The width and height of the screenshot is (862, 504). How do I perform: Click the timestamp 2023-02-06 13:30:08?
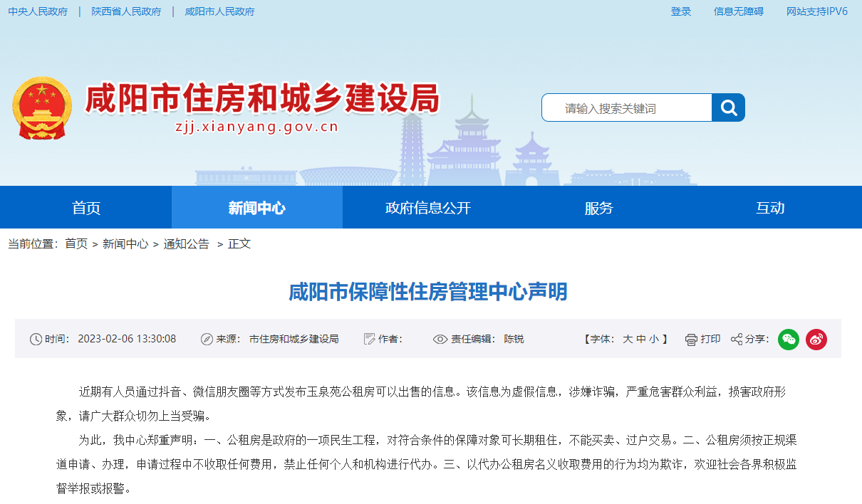(127, 339)
